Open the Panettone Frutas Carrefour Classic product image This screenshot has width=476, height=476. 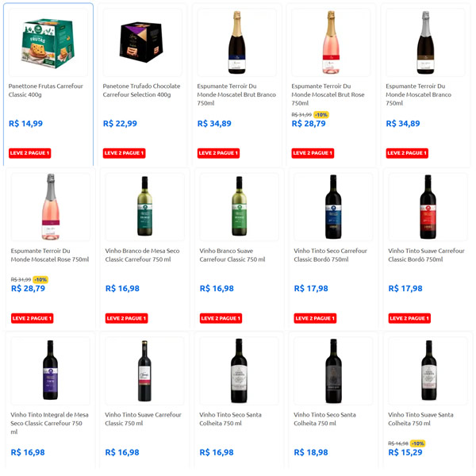[x=48, y=41]
